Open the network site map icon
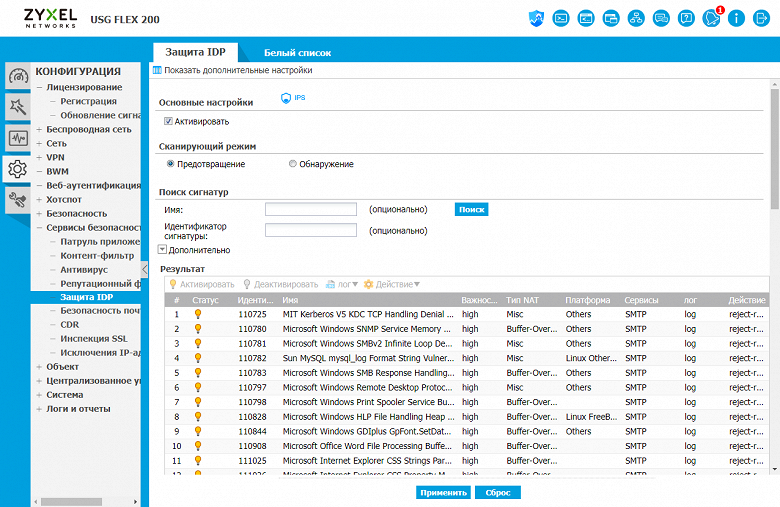The image size is (780, 507). click(636, 18)
